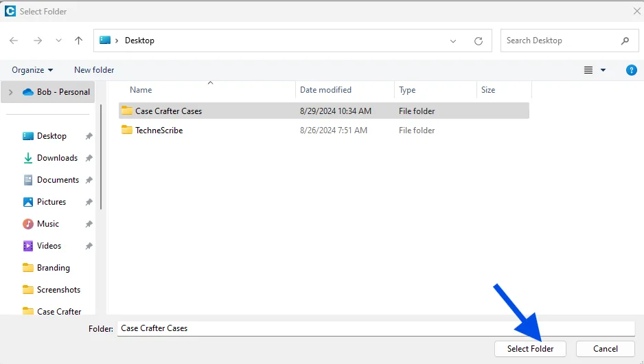644x364 pixels.
Task: Open the Organize menu
Action: click(x=32, y=70)
